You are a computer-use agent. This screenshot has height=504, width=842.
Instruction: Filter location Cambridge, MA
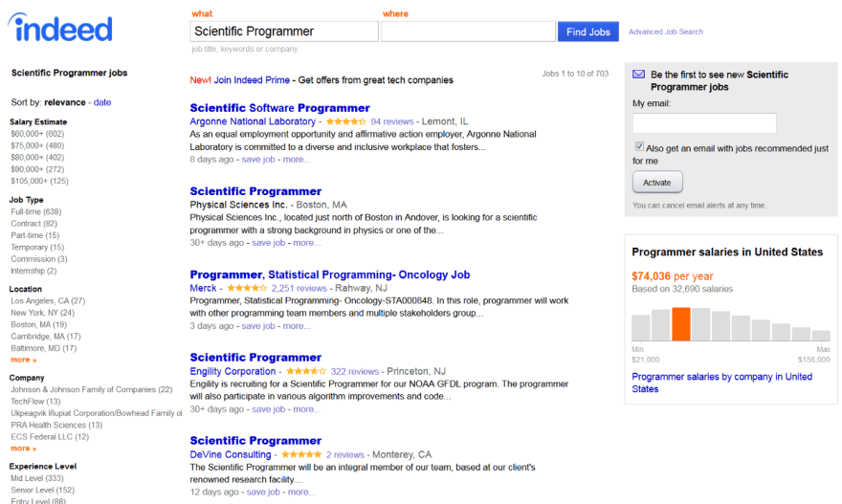point(46,337)
